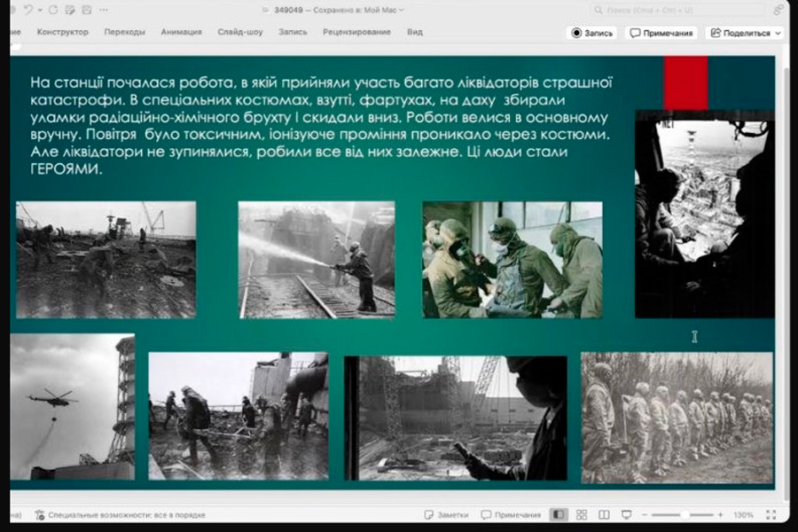Click fit slide to window icon

[x=771, y=515]
